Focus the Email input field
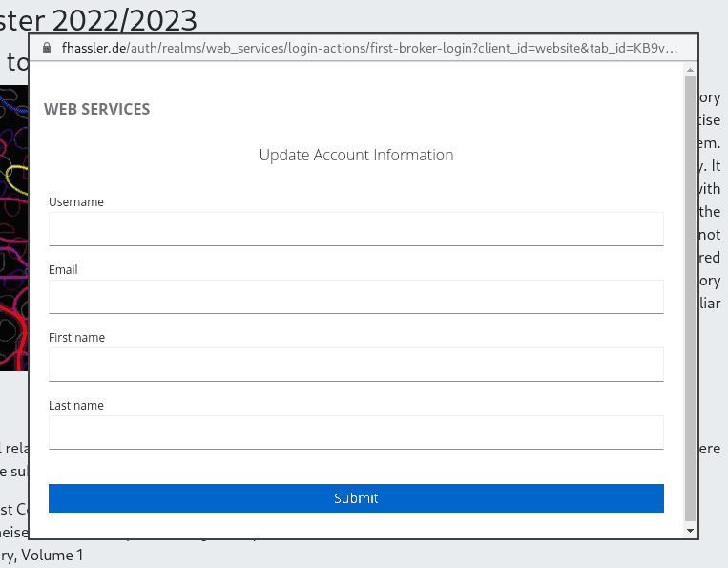Image resolution: width=728 pixels, height=568 pixels. click(356, 297)
